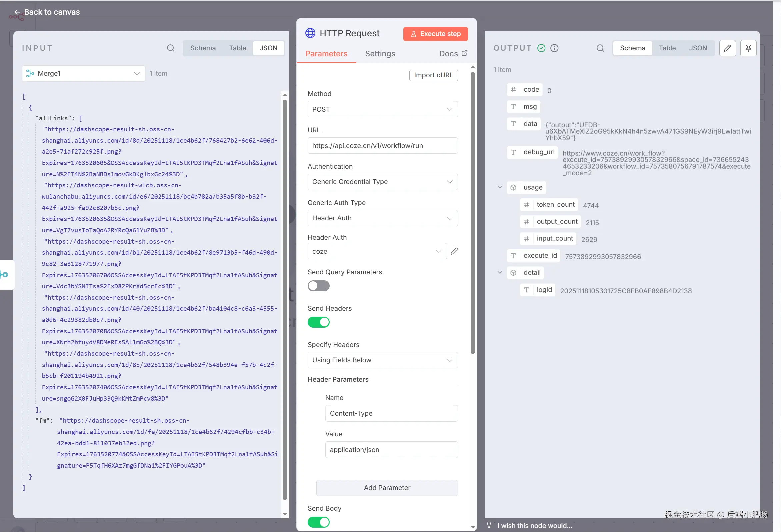This screenshot has width=781, height=532.
Task: Click the Import cURL button
Action: (x=433, y=75)
